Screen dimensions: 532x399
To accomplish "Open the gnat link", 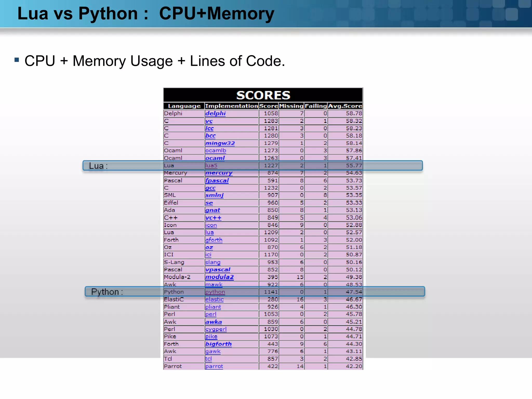I will pos(212,210).
